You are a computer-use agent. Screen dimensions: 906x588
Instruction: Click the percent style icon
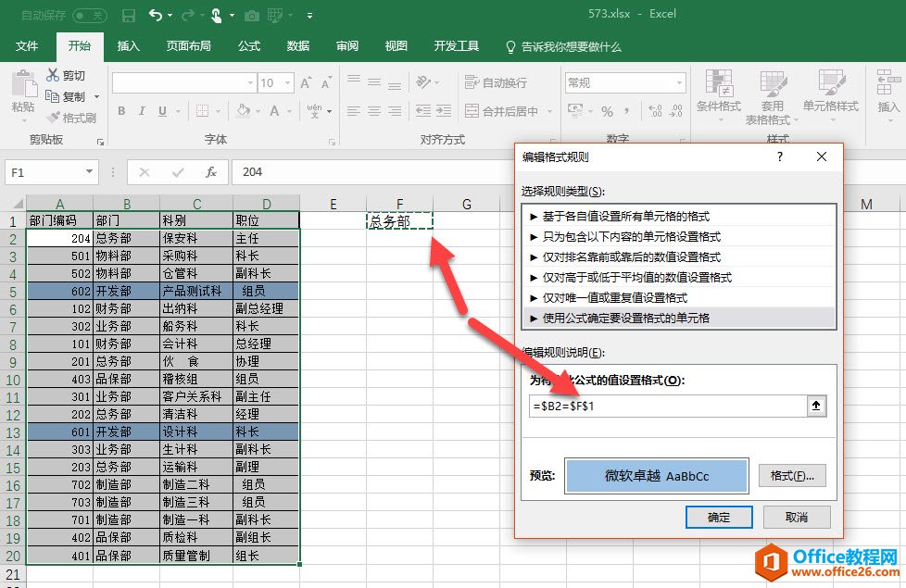coord(607,112)
